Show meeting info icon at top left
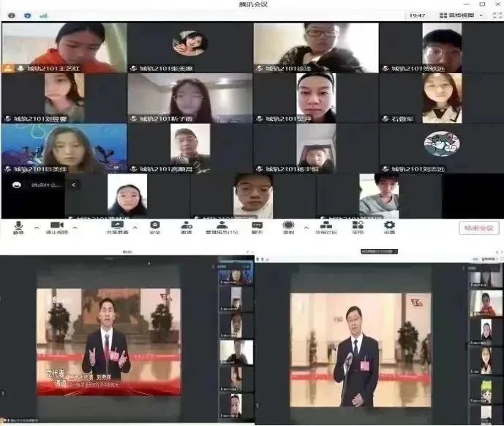This screenshot has width=504, height=426. (11, 15)
